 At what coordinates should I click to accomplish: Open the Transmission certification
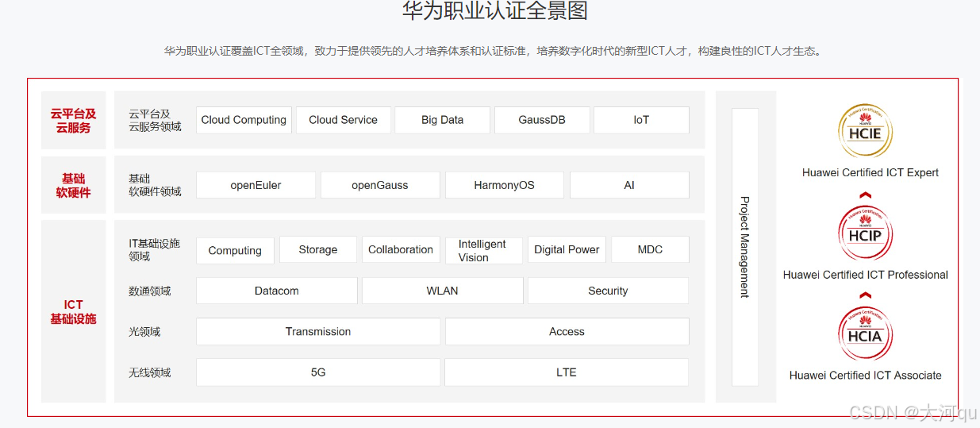[318, 332]
